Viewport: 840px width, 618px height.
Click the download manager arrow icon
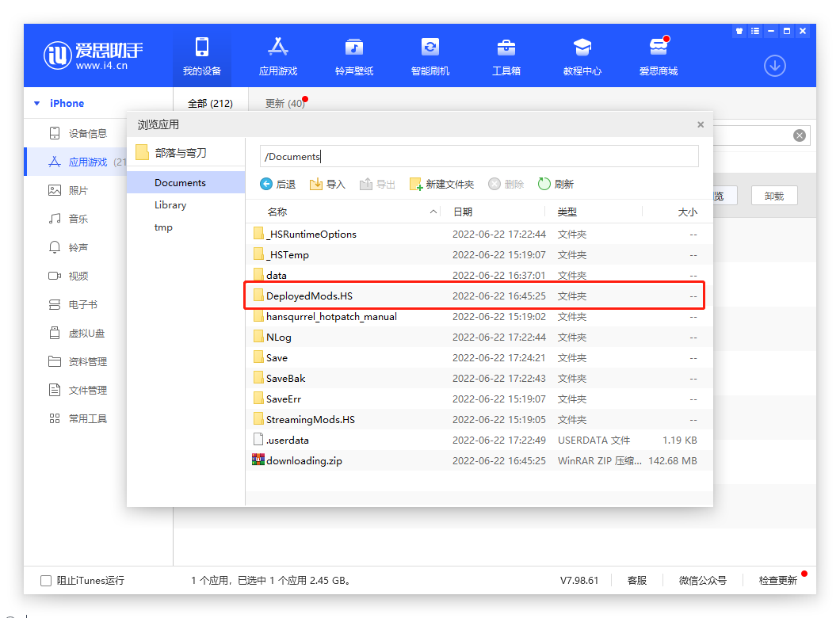[x=775, y=66]
